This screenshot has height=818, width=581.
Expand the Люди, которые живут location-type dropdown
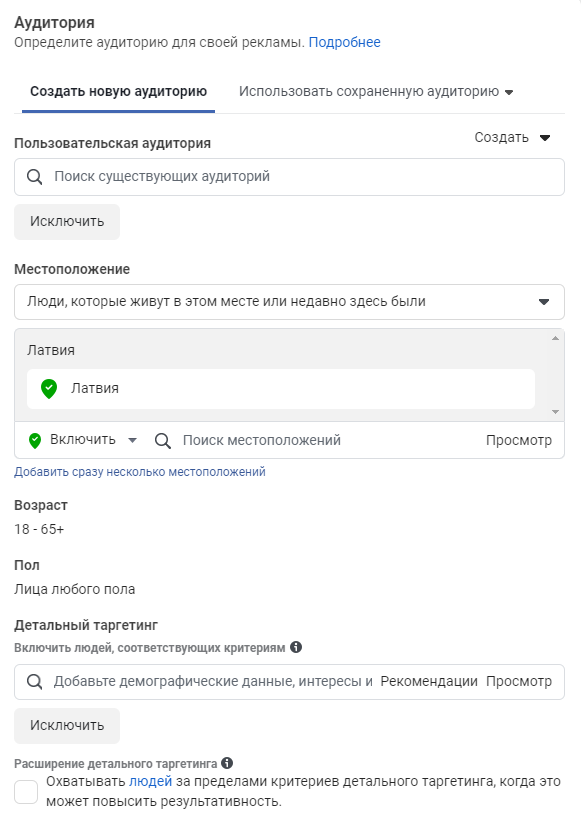pos(289,302)
